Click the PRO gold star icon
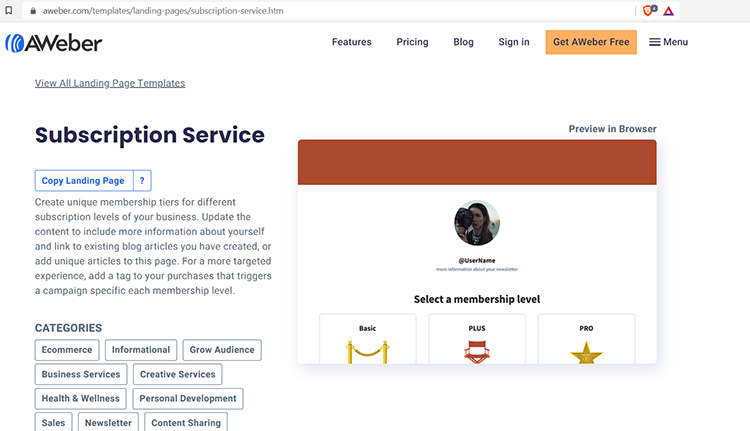 [x=586, y=353]
